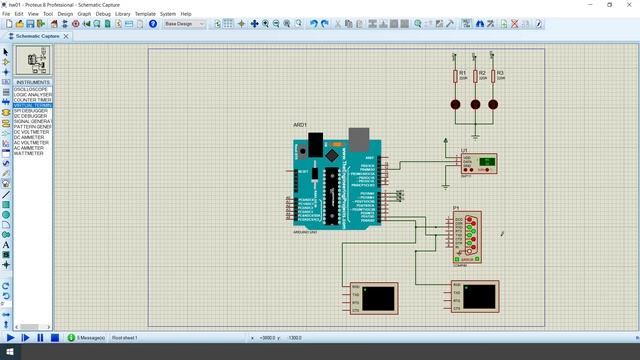640x360 pixels.
Task: Select LOGIC ANALYSER in the instruments list
Action: tap(33, 95)
